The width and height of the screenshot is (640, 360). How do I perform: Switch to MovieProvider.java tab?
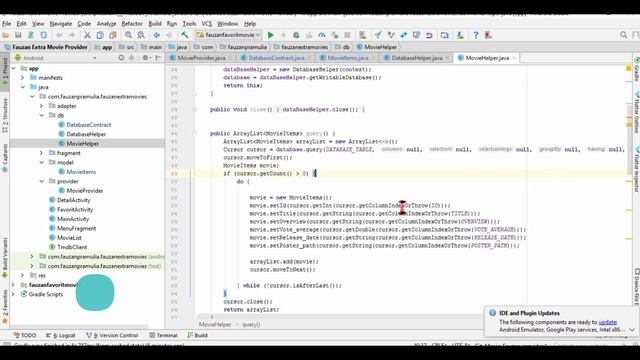[201, 58]
